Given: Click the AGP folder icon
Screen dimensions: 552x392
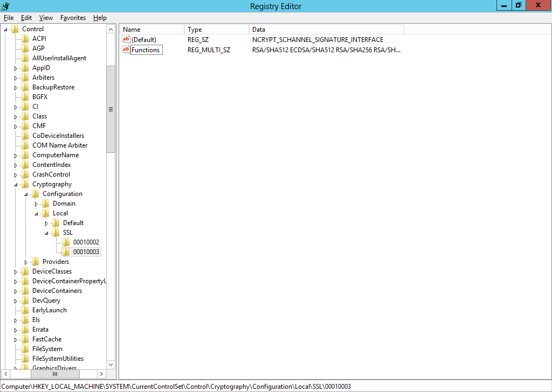Looking at the screenshot, I should 25,48.
